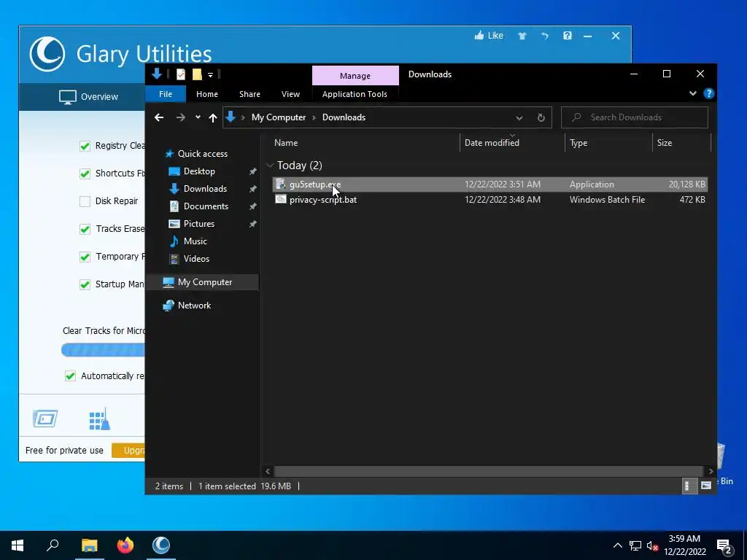The width and height of the screenshot is (747, 560).
Task: Go back with the Explorer back arrow
Action: 159,117
